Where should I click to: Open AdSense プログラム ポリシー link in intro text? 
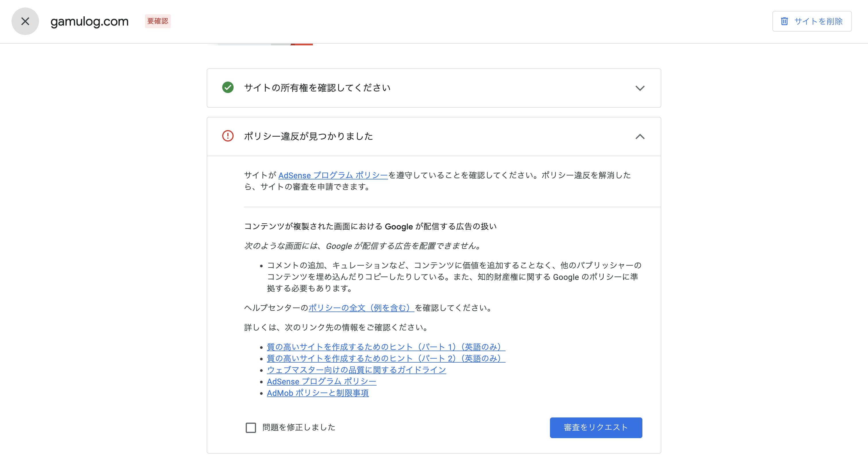(333, 175)
